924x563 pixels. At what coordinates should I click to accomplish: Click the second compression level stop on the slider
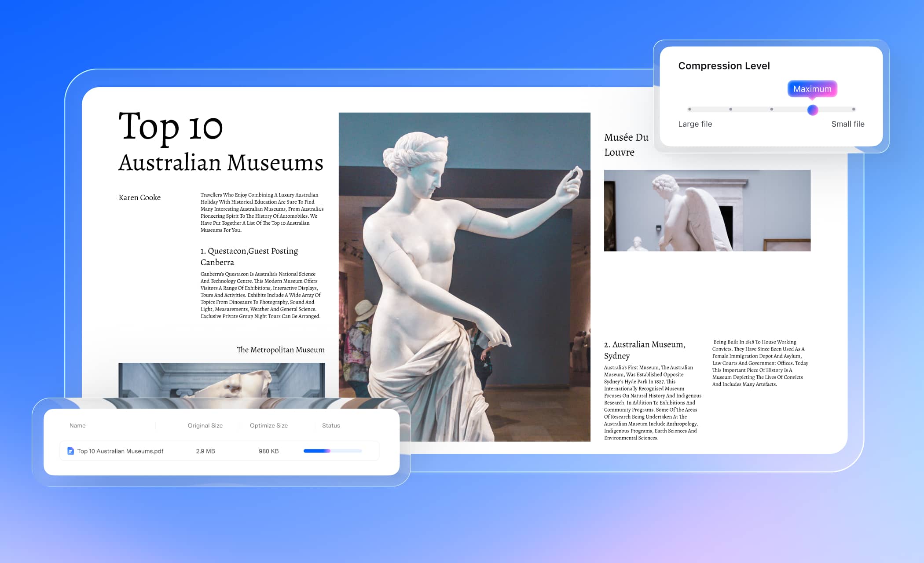(x=730, y=109)
